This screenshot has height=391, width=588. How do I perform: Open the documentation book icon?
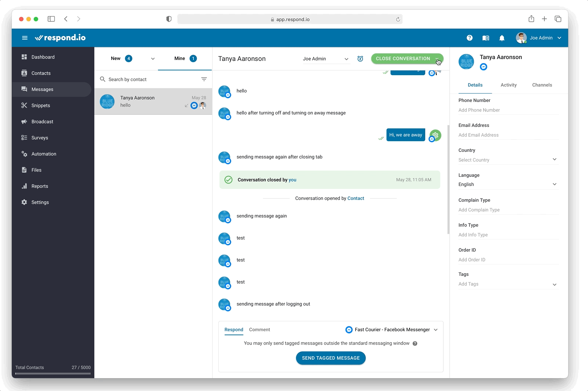486,38
